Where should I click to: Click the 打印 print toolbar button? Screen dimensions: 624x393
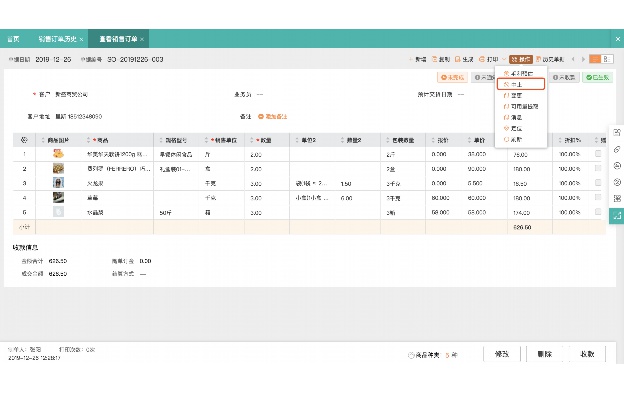pos(488,59)
